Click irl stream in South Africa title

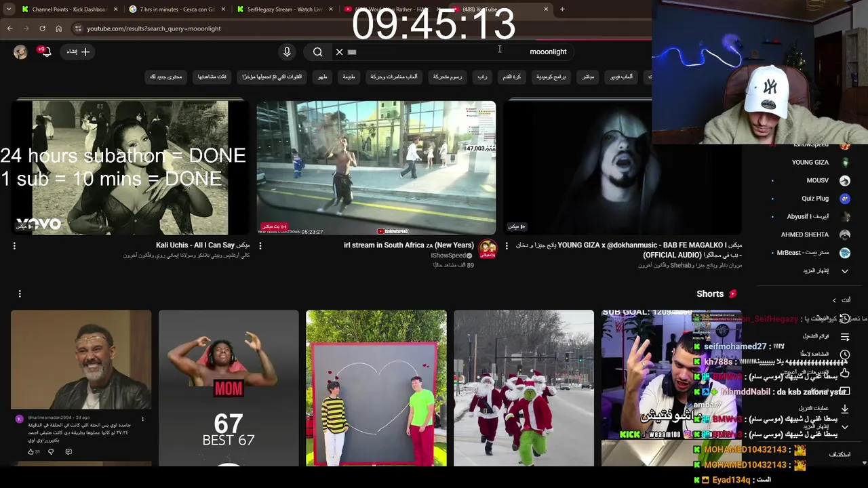pyautogui.click(x=409, y=245)
